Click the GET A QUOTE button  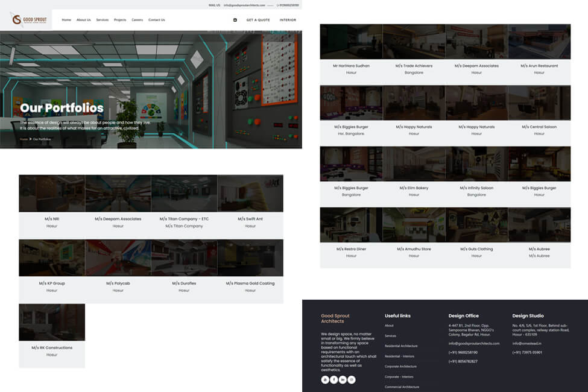[x=258, y=19]
